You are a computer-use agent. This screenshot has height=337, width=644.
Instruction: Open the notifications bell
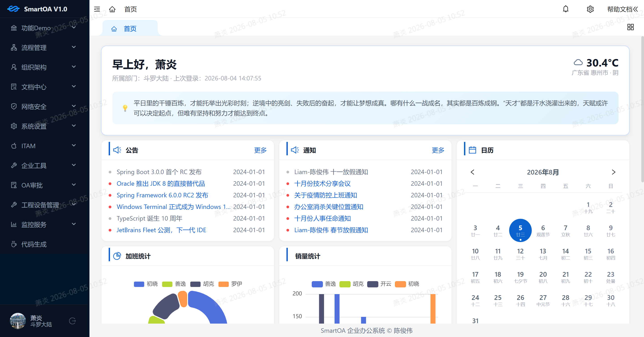(x=566, y=9)
